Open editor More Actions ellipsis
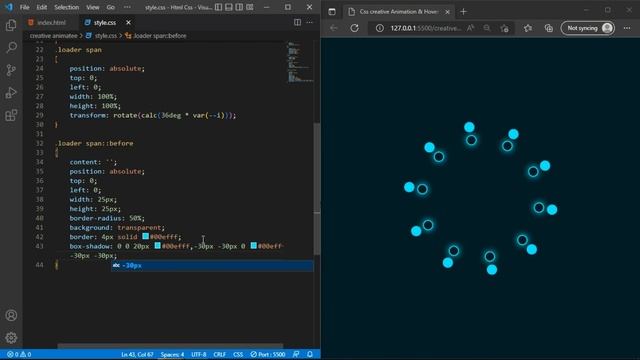Screen dimensions: 640x360 tap(310, 22)
